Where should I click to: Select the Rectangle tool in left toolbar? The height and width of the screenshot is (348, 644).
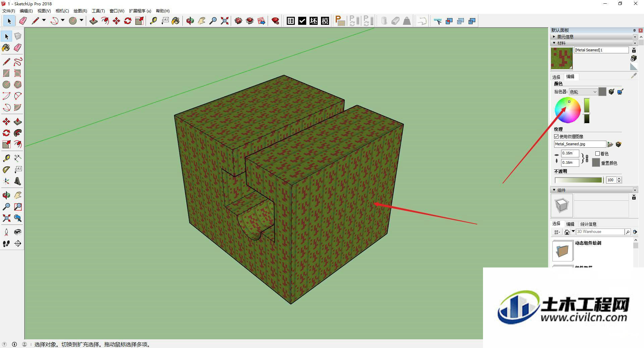[6, 73]
